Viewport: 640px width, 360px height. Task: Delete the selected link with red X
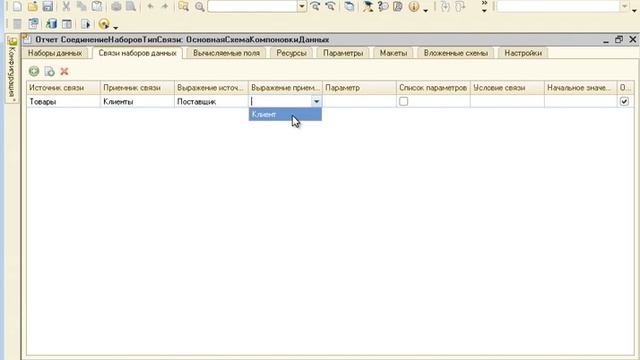pos(64,71)
